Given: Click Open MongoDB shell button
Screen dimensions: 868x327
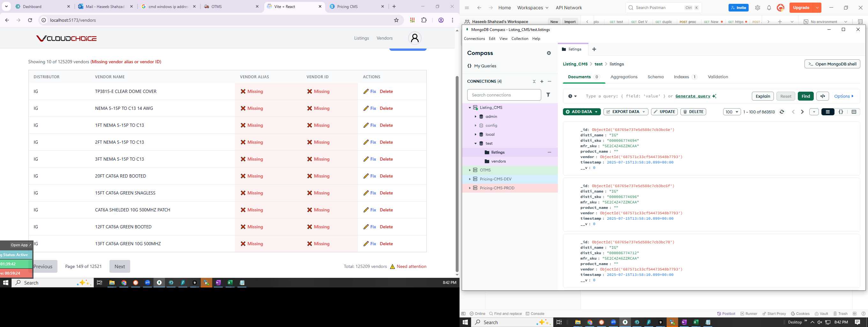Looking at the screenshot, I should 832,64.
